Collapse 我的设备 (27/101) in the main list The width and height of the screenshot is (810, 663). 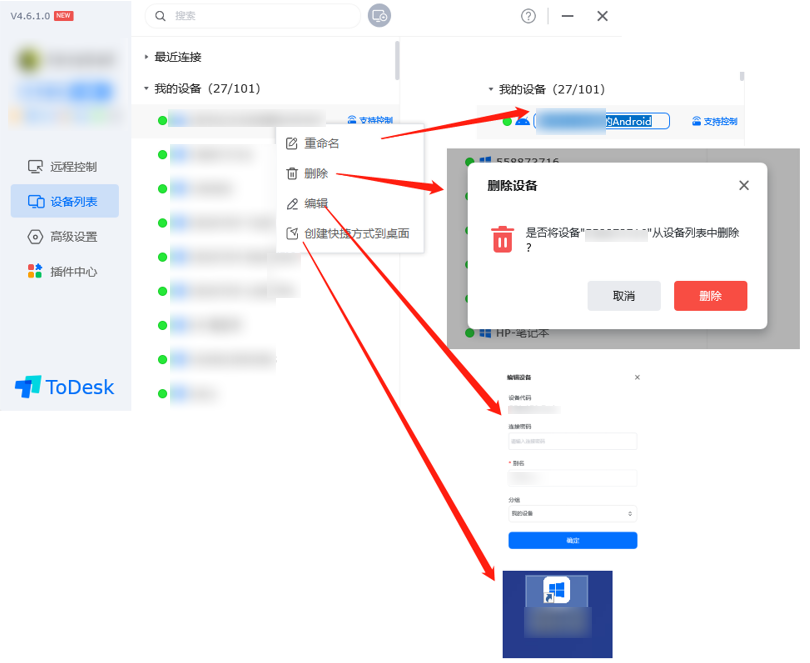(202, 88)
